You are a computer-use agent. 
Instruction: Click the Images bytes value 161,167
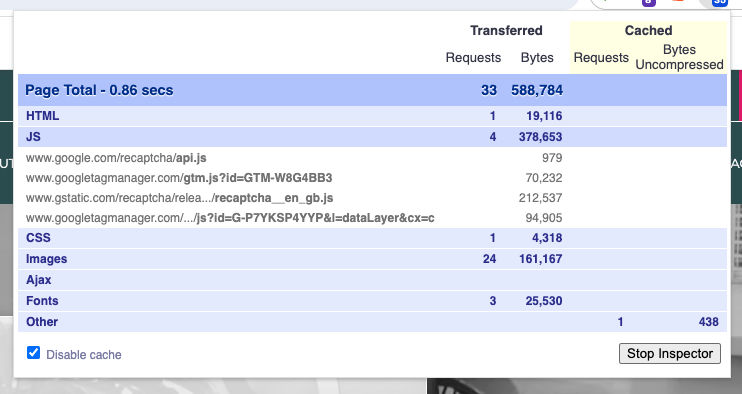click(540, 259)
